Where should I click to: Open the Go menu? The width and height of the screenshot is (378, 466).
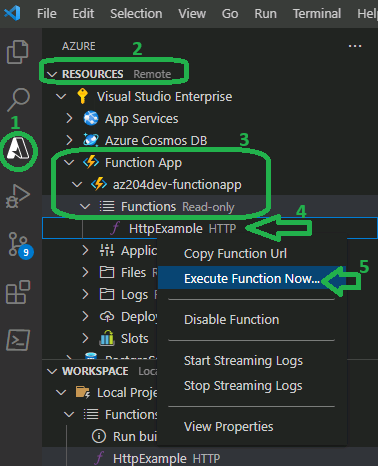230,14
